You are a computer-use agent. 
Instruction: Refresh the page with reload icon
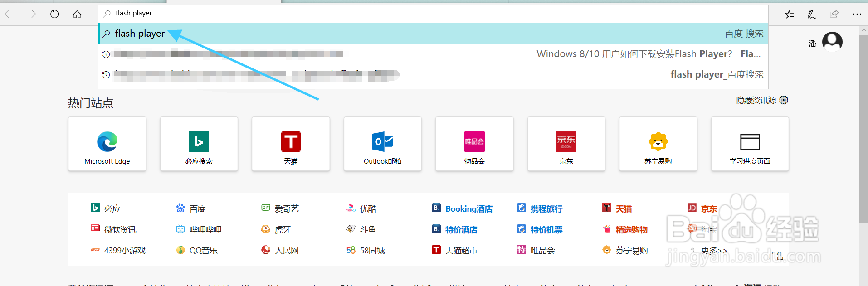click(x=54, y=14)
